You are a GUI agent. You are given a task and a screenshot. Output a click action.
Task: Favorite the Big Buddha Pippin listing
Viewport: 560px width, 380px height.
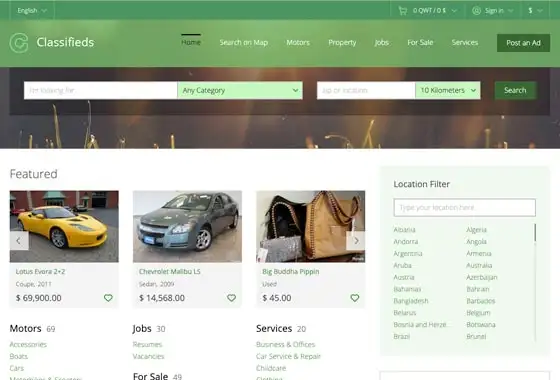tap(355, 298)
